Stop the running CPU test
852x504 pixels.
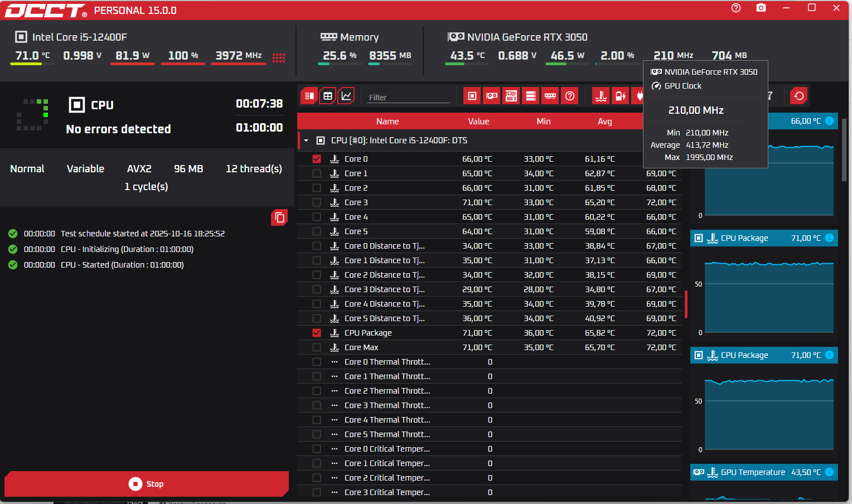[147, 484]
